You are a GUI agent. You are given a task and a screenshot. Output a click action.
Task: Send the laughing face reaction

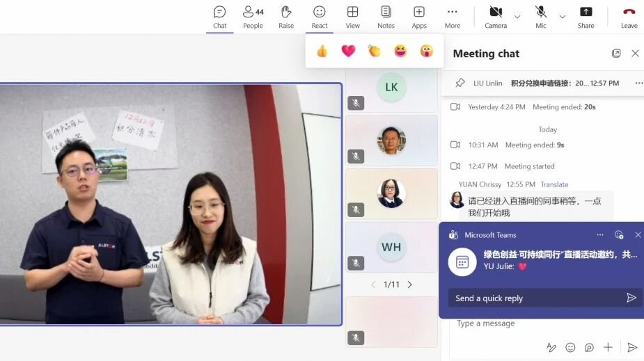pyautogui.click(x=400, y=51)
